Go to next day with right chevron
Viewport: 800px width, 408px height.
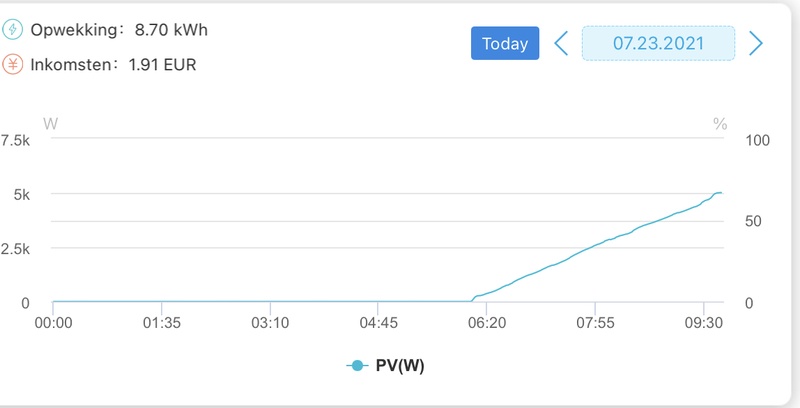pos(756,43)
